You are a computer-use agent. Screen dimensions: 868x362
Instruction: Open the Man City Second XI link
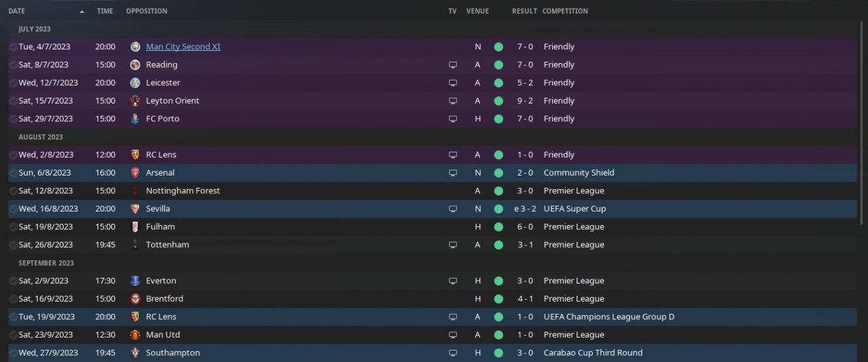183,47
